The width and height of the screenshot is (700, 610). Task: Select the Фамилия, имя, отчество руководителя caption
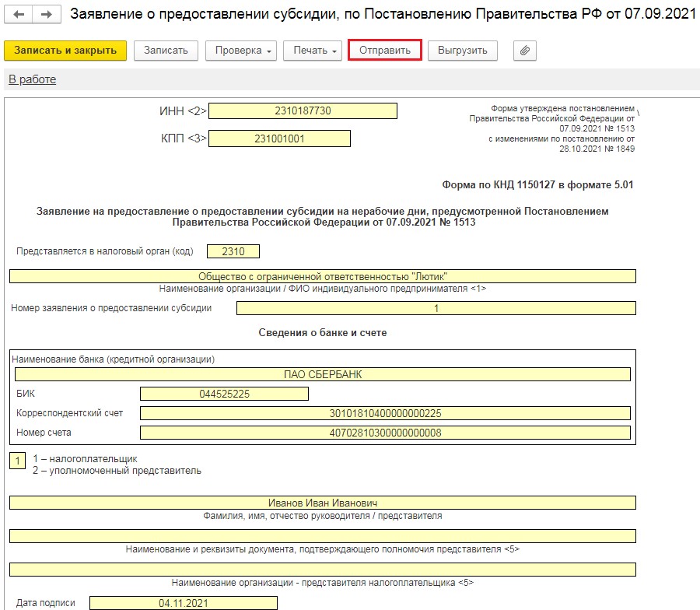(x=322, y=516)
